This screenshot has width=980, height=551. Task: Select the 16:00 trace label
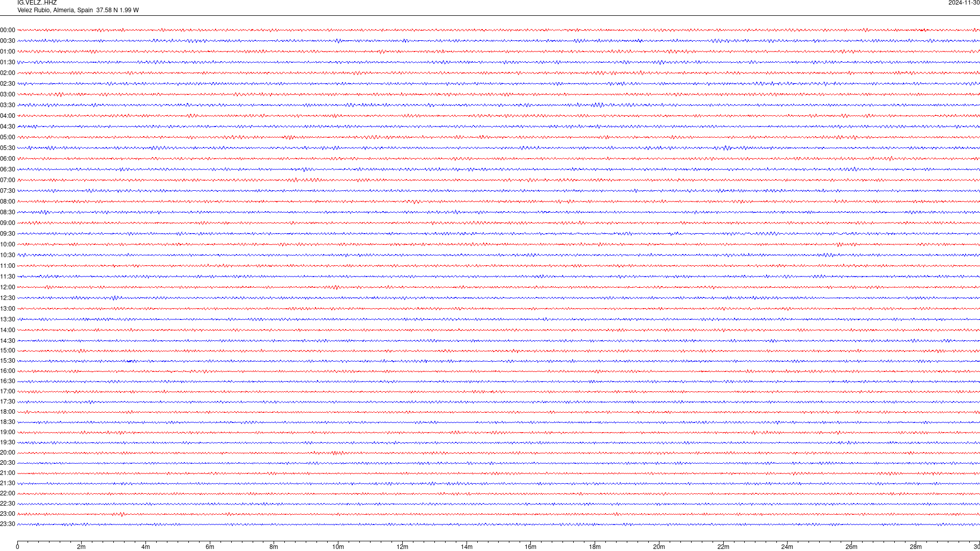[8, 371]
